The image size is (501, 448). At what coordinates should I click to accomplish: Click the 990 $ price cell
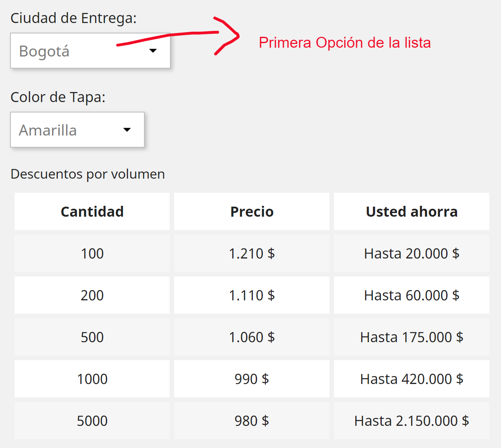[x=252, y=379]
